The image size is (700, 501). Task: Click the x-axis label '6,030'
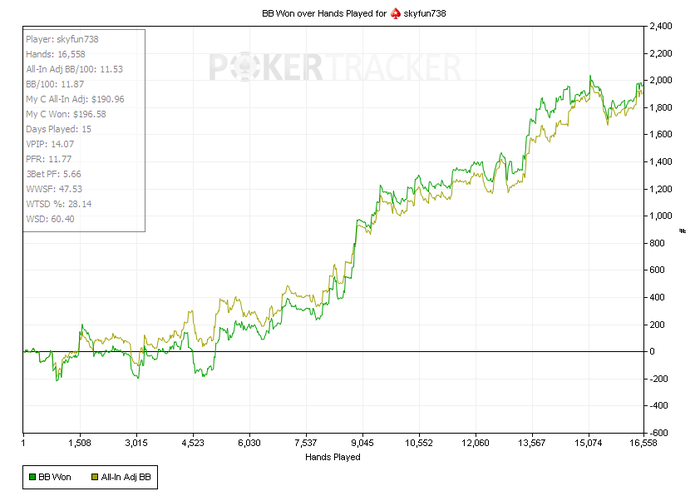(x=249, y=443)
